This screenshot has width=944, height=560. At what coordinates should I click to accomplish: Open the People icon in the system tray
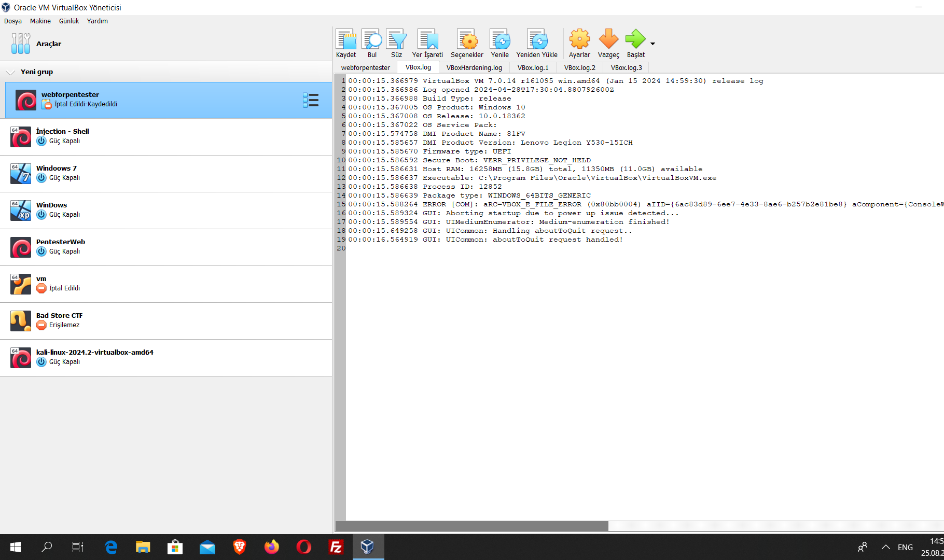tap(863, 547)
